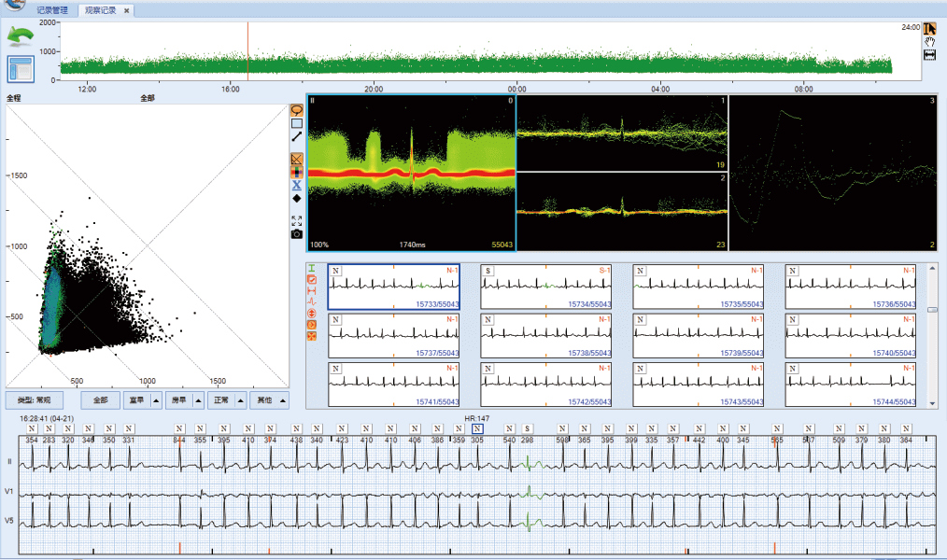Toggle the blue X tool
This screenshot has width=947, height=560.
(x=297, y=185)
